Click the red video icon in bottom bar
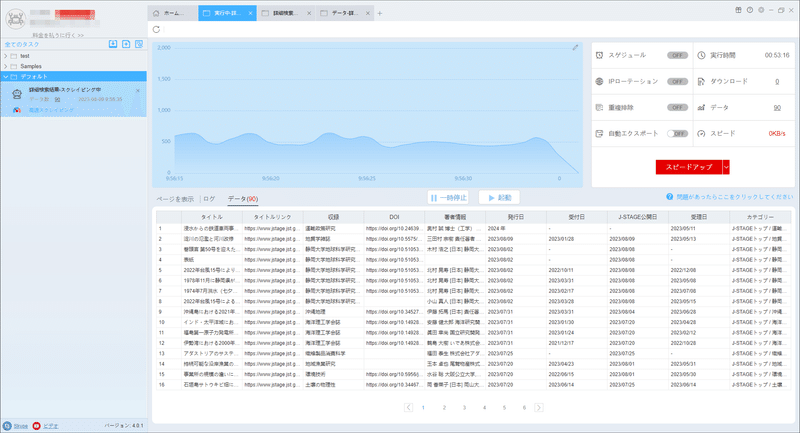 pos(36,426)
